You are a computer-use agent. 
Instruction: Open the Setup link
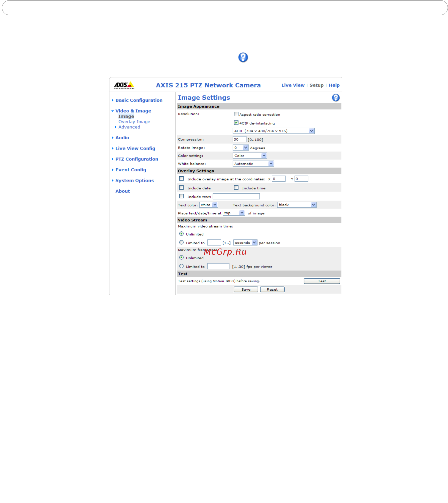(317, 85)
